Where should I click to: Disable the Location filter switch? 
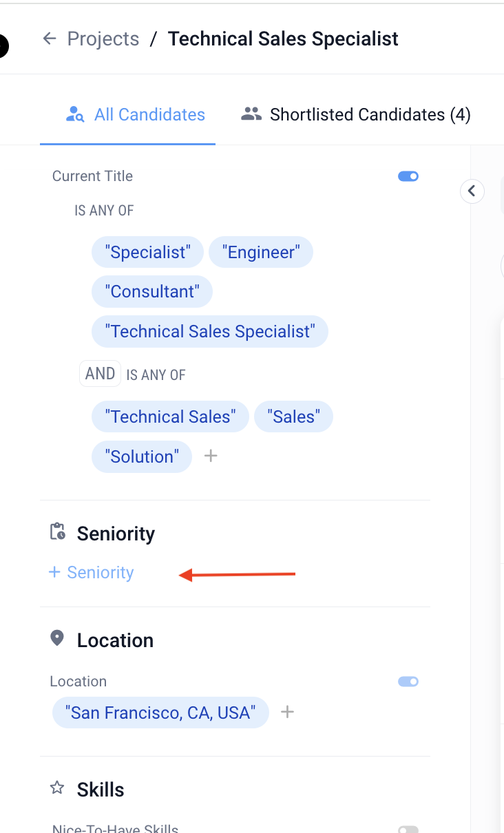pos(408,682)
